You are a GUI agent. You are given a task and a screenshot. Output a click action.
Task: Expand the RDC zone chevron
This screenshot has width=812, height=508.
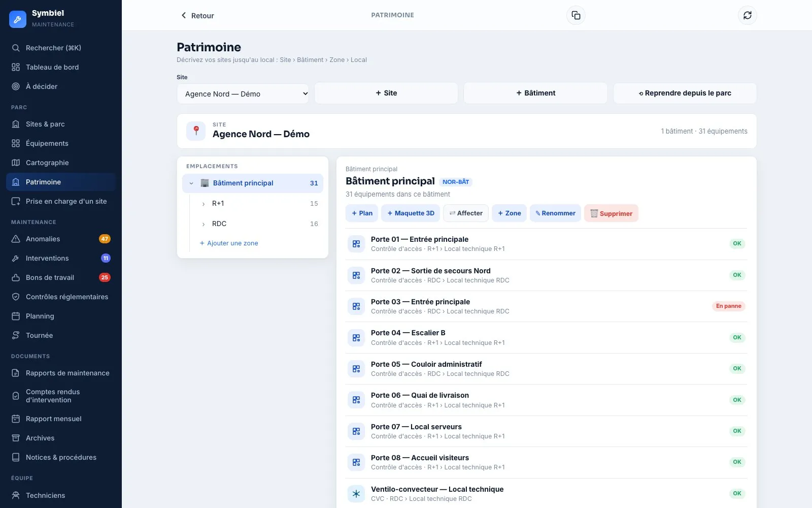pos(204,224)
